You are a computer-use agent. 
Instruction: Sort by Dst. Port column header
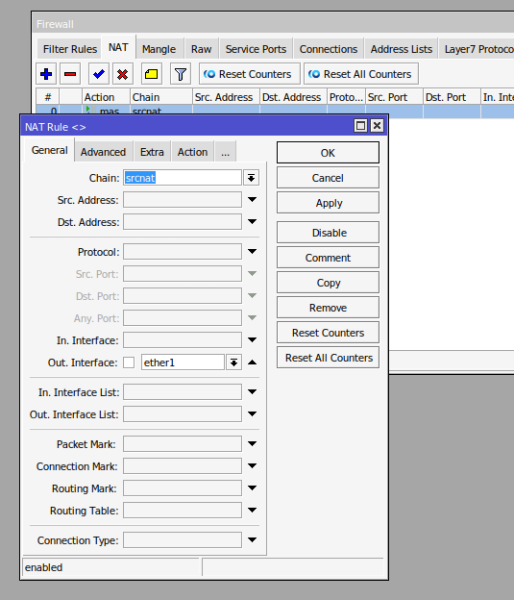pyautogui.click(x=452, y=97)
